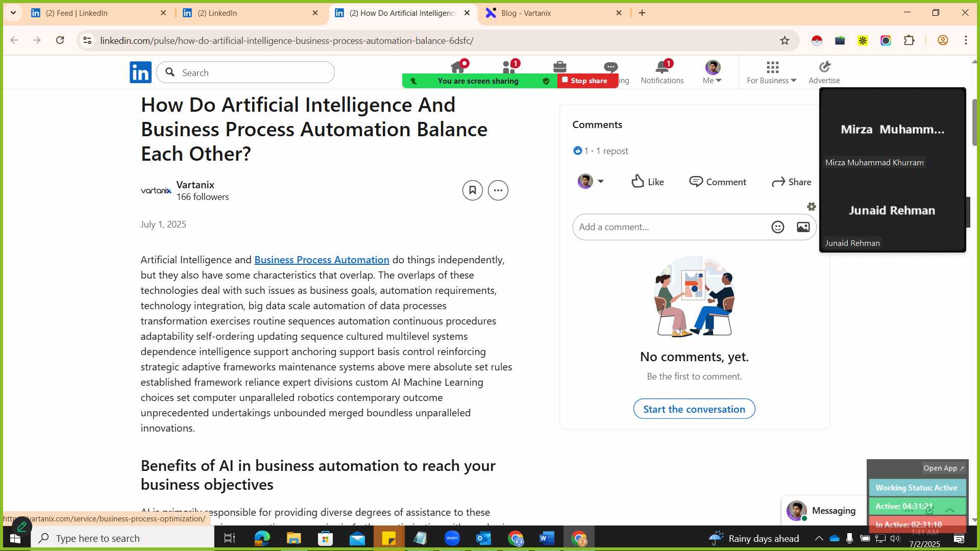Open the Jobs briefcase icon
The width and height of the screenshot is (980, 551).
click(559, 67)
